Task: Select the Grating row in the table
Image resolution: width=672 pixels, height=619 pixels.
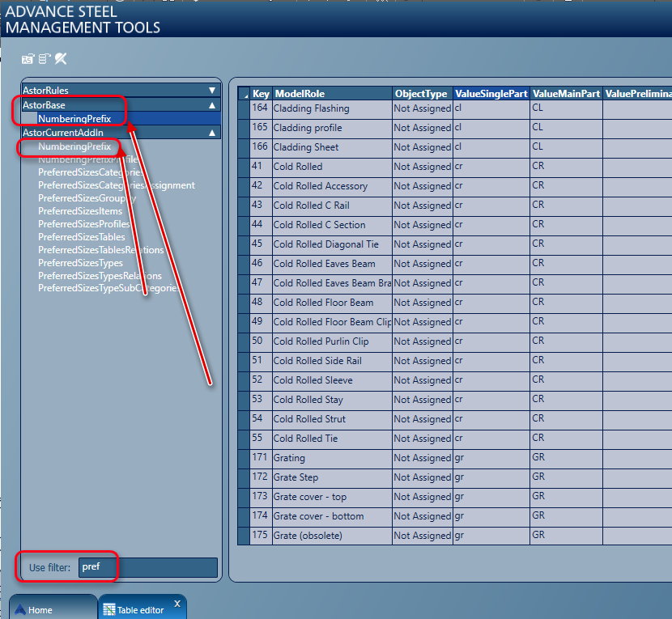Action: tap(332, 458)
